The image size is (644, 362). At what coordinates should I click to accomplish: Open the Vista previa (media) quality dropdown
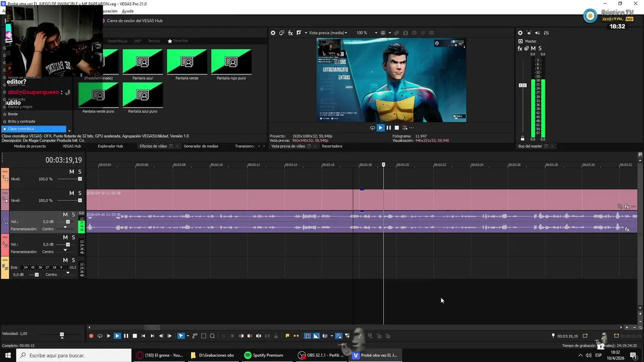(x=328, y=33)
